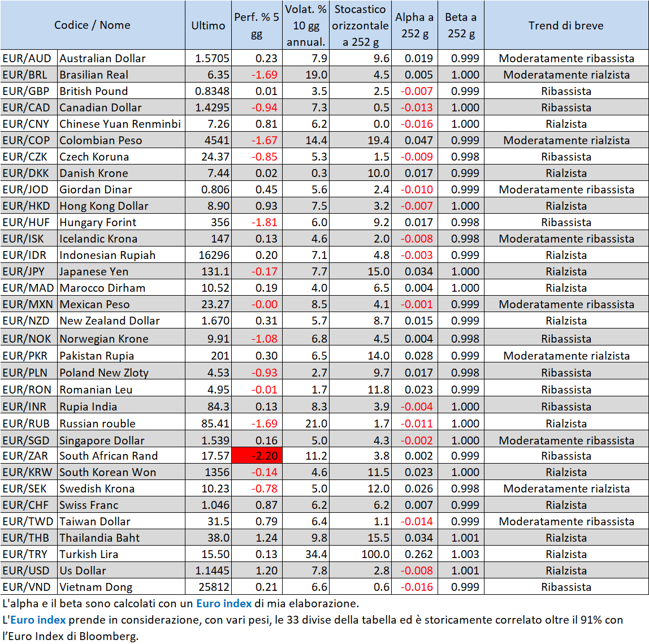
Task: Select Vietnam Dong value 25812
Action: (208, 587)
